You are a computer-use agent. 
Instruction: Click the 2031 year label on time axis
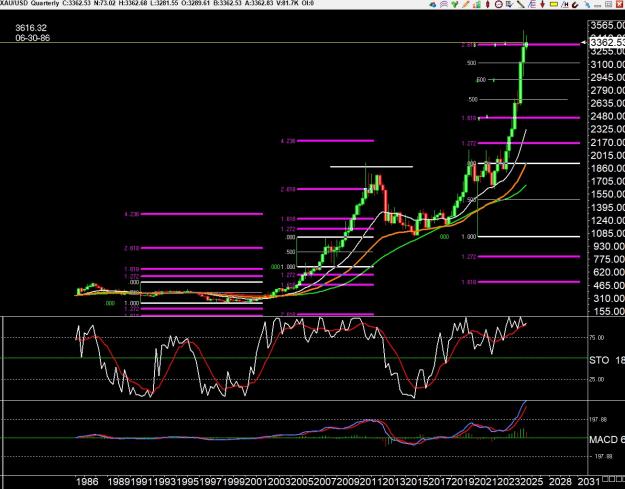click(588, 482)
